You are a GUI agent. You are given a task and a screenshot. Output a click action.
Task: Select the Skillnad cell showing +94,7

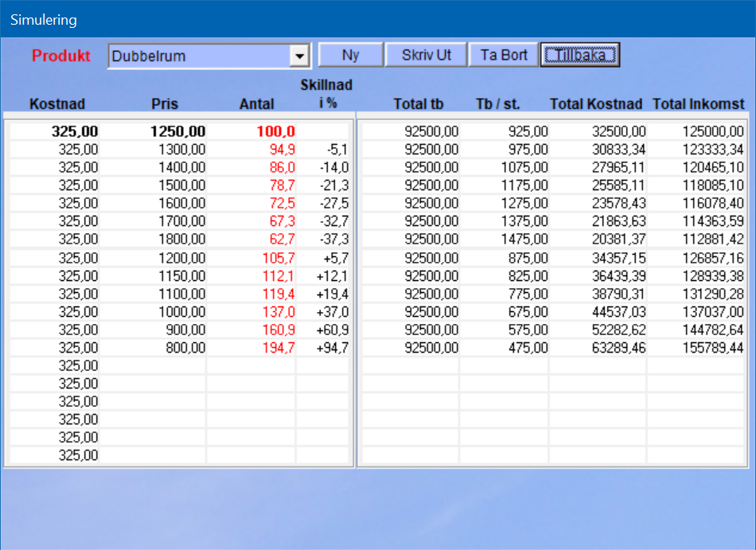tap(325, 348)
